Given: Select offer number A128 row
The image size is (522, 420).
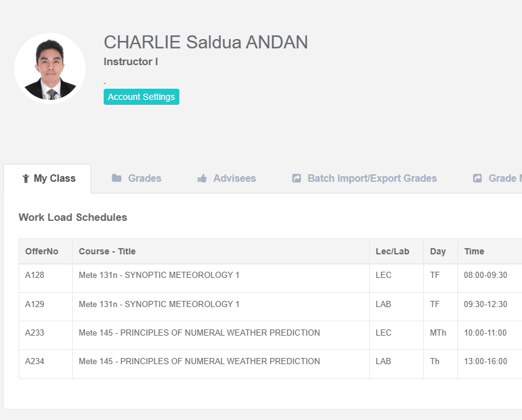Looking at the screenshot, I should click(x=35, y=275).
